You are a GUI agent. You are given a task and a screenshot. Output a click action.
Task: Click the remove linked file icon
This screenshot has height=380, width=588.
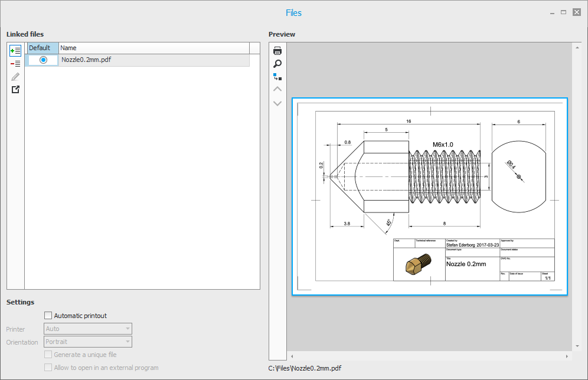coord(15,64)
